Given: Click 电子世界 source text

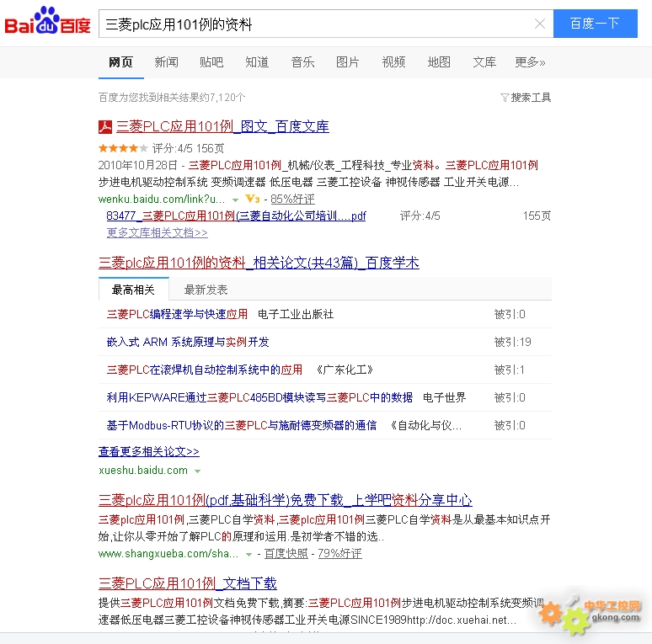Looking at the screenshot, I should pos(445,398).
